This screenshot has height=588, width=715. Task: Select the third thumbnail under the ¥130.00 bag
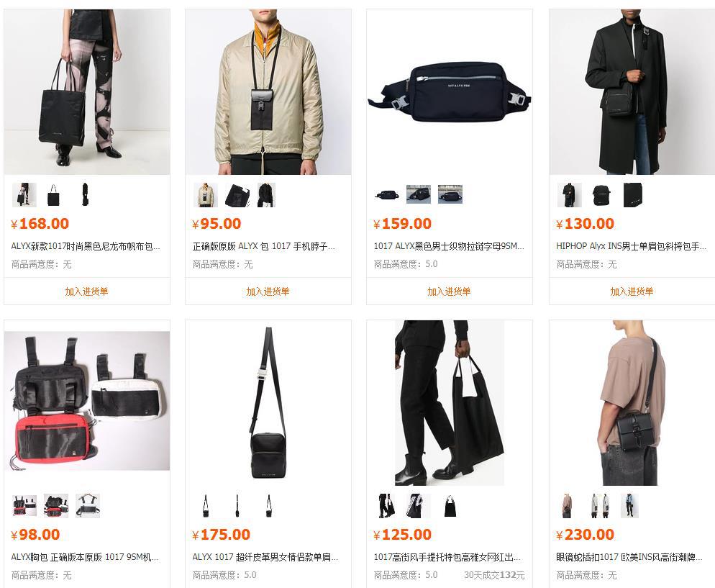[x=632, y=195]
